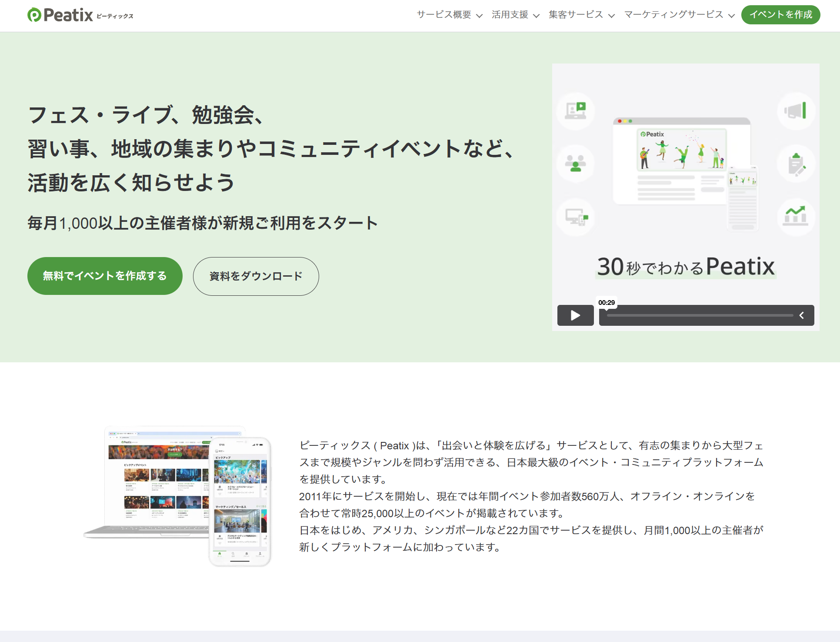Open the マーケティングサービス menu
The width and height of the screenshot is (840, 642).
point(674,15)
